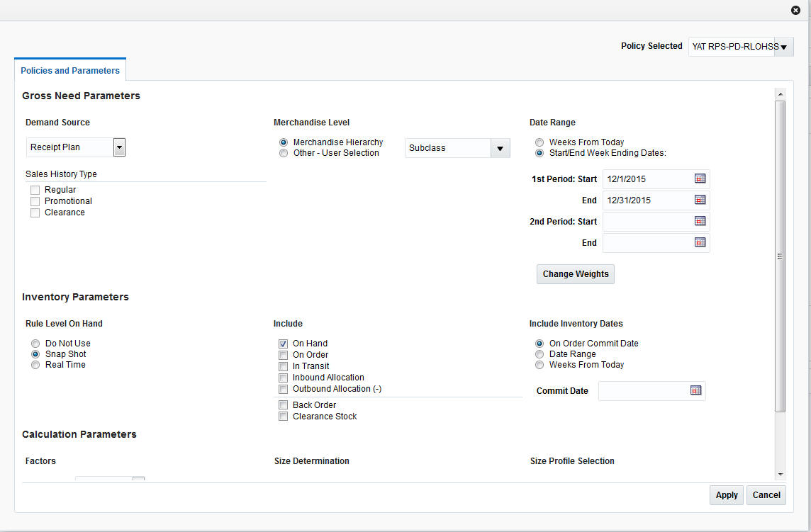Open the Commit Date calendar picker
This screenshot has width=811, height=532.
click(x=695, y=390)
